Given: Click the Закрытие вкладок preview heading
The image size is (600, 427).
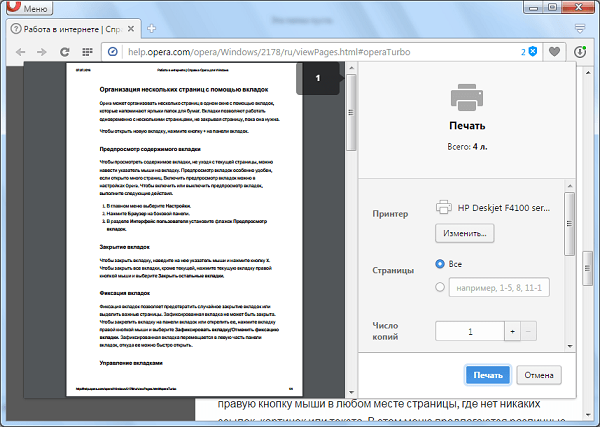Looking at the screenshot, I should coord(124,247).
